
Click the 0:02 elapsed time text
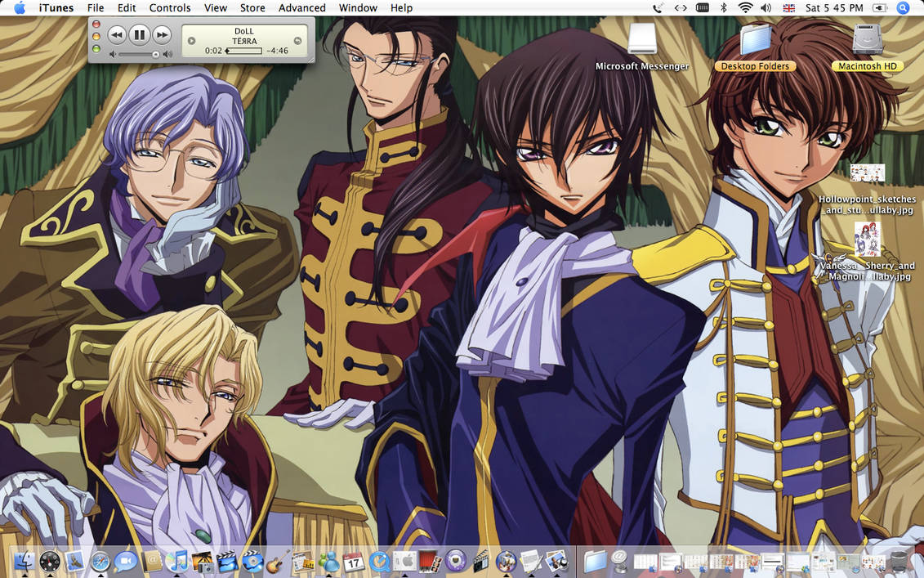tap(213, 51)
